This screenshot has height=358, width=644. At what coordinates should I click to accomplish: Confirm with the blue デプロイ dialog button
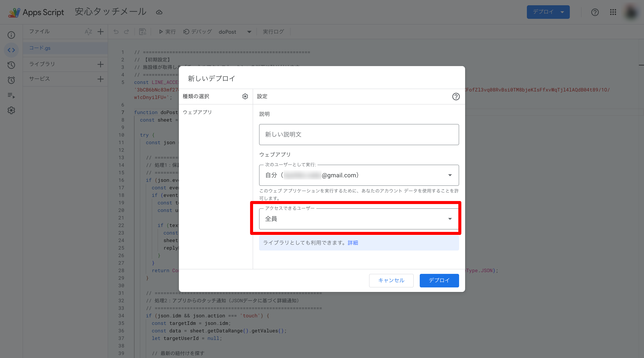click(439, 280)
